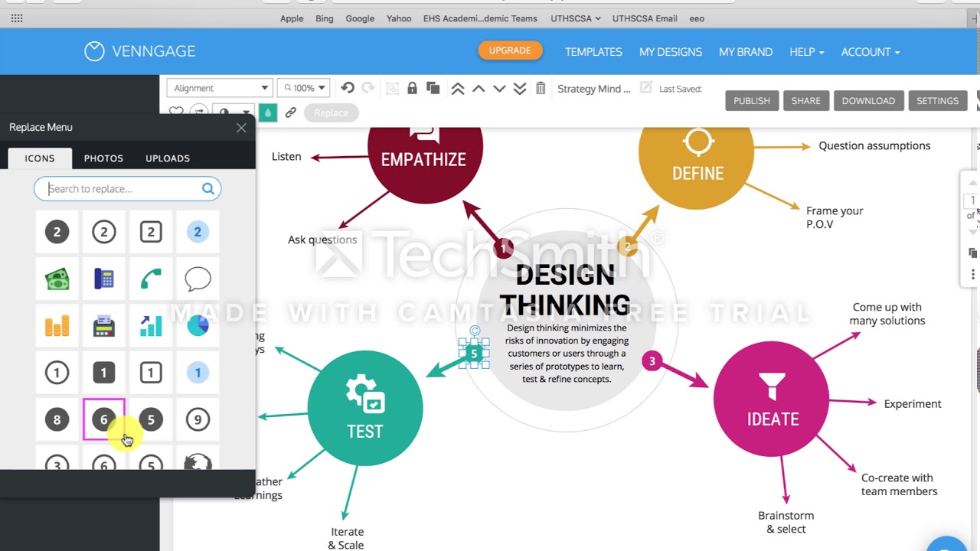
Task: Pick the speech bubble outline icon
Action: pyautogui.click(x=198, y=279)
